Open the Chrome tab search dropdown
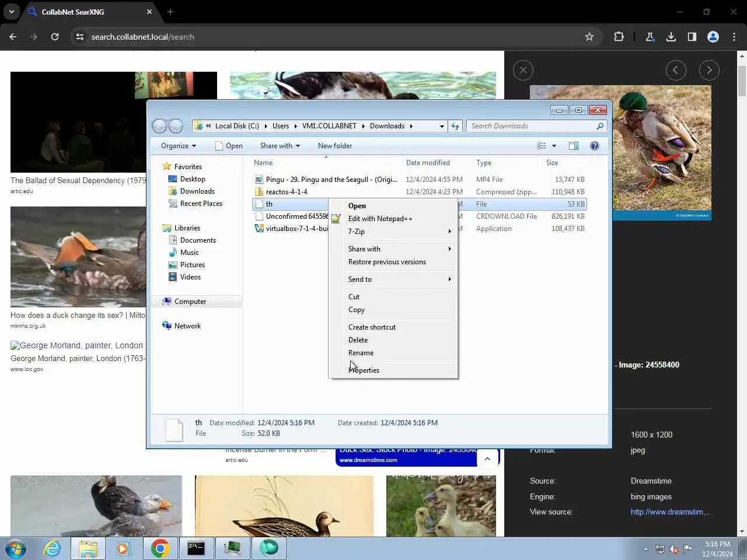This screenshot has width=747, height=560. click(x=12, y=12)
